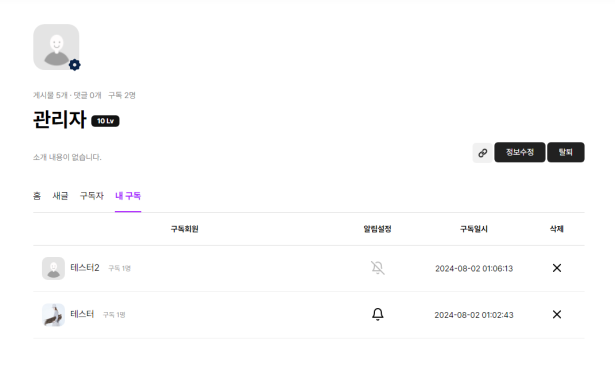
Task: Remove 테스터 subscription with X icon
Action: 557,314
